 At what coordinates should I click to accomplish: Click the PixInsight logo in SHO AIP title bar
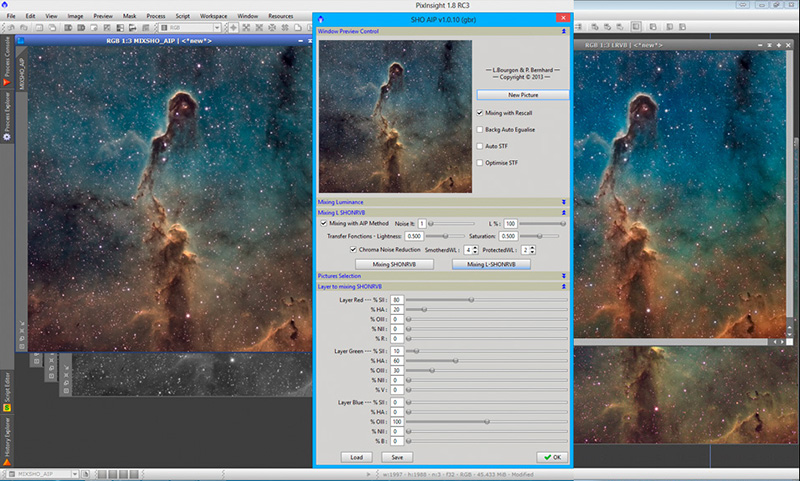click(x=322, y=19)
